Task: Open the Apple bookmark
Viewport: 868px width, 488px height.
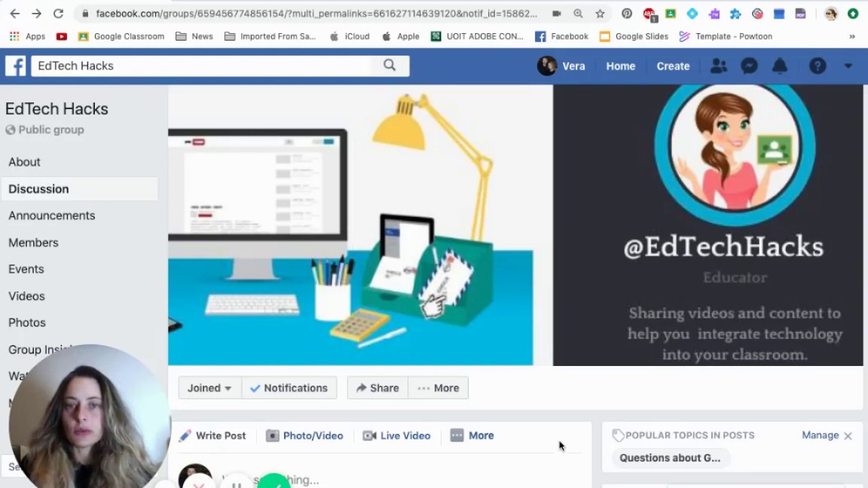Action: (x=400, y=37)
